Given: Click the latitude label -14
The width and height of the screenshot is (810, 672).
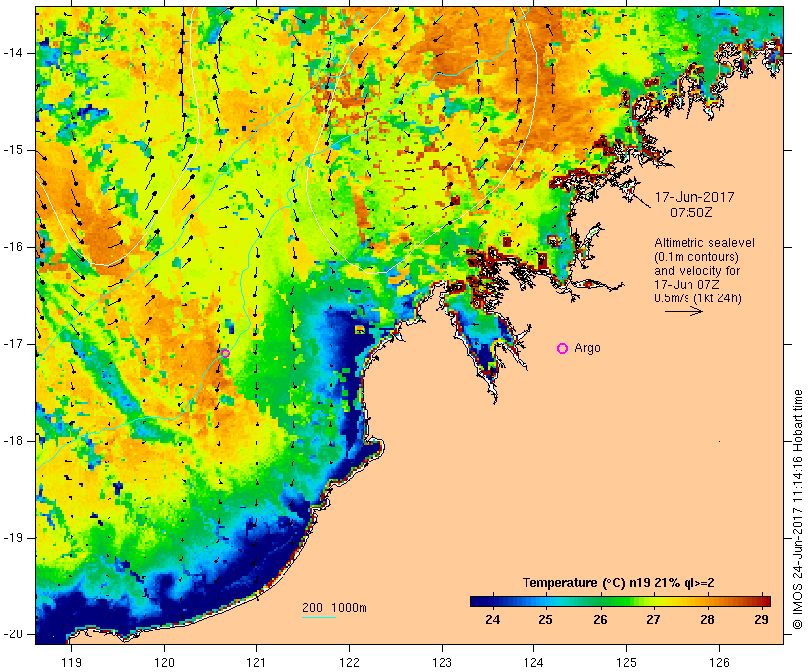Looking at the screenshot, I should pyautogui.click(x=13, y=53).
